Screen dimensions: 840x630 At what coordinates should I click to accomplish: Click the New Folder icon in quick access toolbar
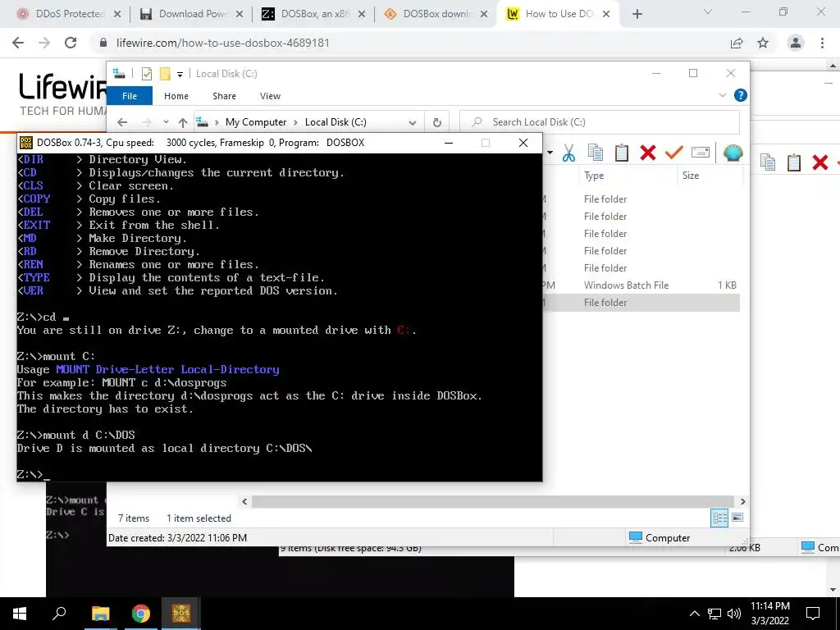(165, 74)
